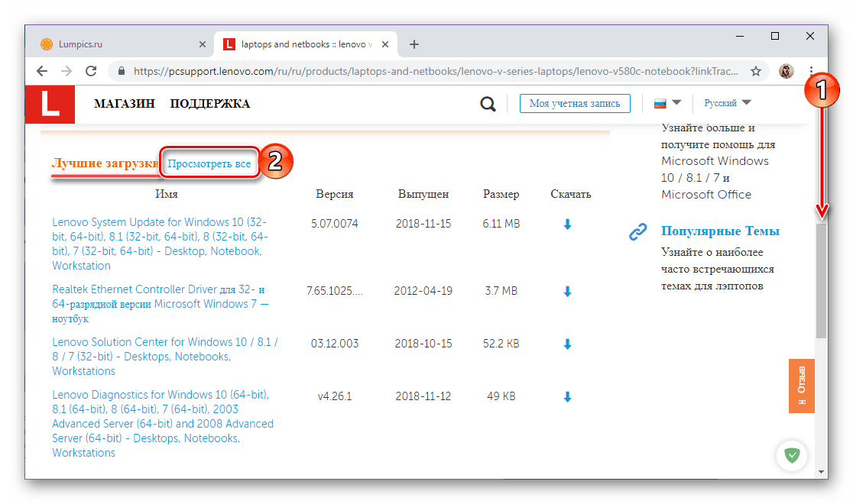The image size is (853, 504).
Task: Go back to previous page
Action: click(42, 71)
